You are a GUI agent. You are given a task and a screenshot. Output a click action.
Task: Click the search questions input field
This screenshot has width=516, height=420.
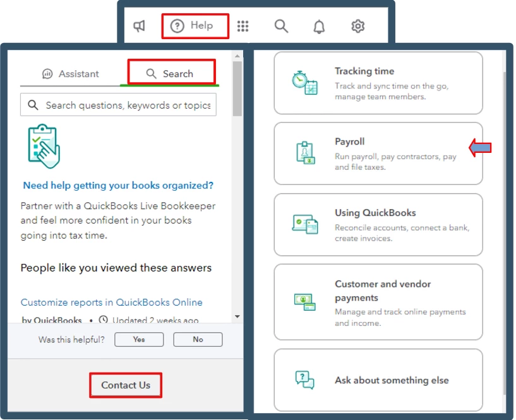[x=118, y=105]
